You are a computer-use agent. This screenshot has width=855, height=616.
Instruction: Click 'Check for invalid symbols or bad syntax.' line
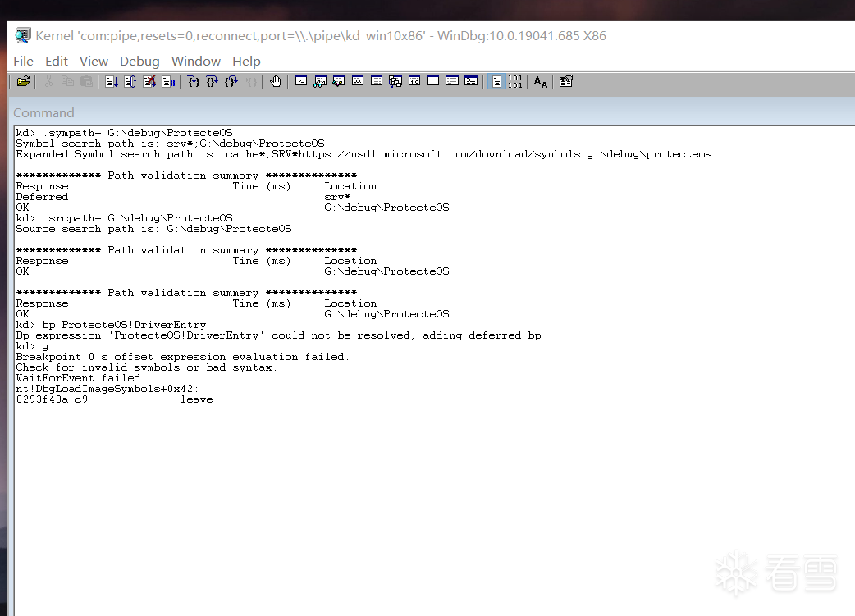(x=147, y=367)
